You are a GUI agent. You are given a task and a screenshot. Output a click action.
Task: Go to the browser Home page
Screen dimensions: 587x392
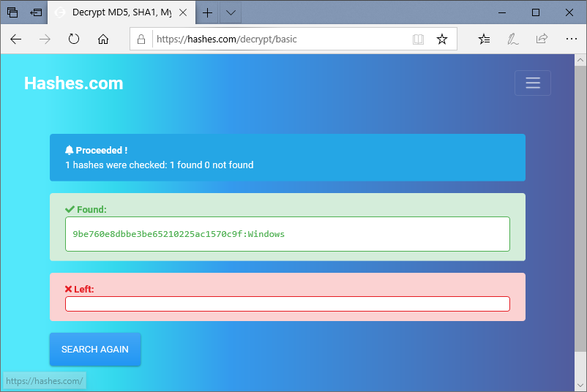click(103, 39)
